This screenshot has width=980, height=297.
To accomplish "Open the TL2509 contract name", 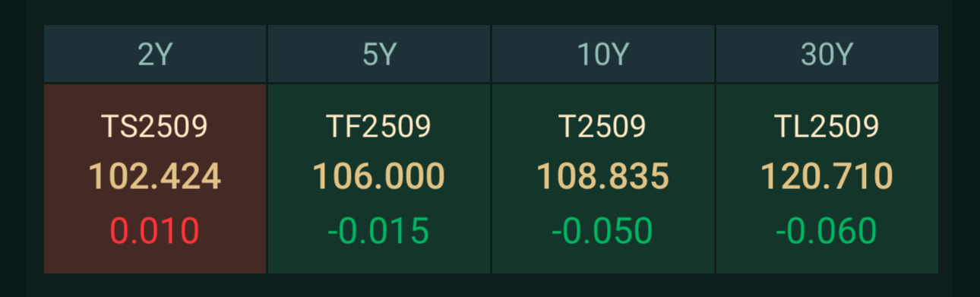I will [827, 126].
